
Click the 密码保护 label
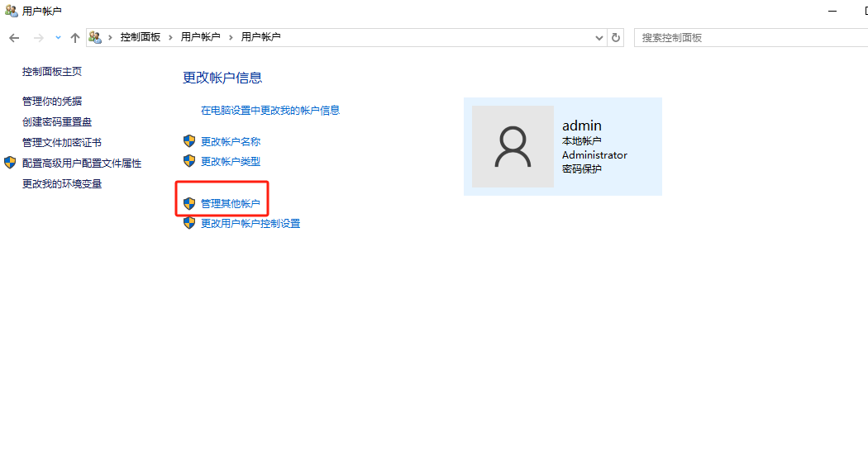(582, 168)
